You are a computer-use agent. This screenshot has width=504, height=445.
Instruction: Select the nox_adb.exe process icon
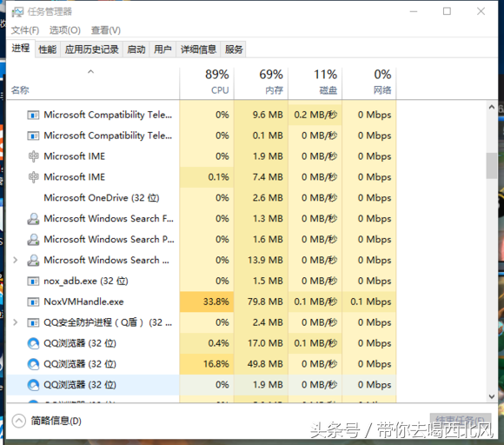33,282
